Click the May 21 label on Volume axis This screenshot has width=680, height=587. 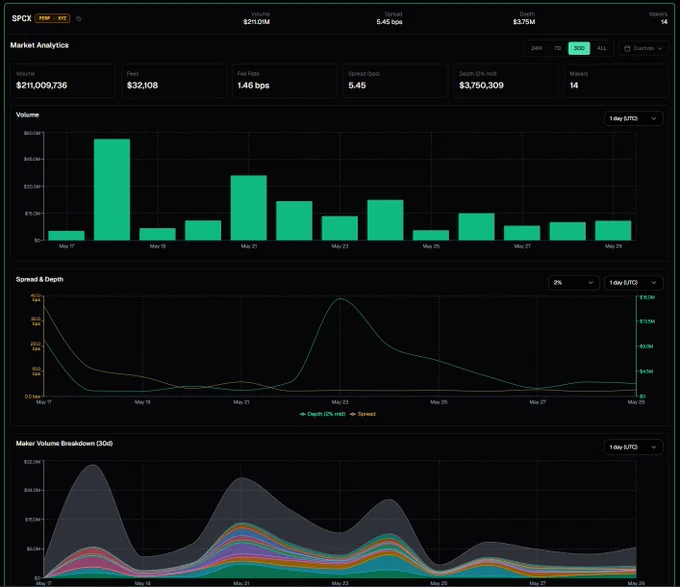click(248, 246)
